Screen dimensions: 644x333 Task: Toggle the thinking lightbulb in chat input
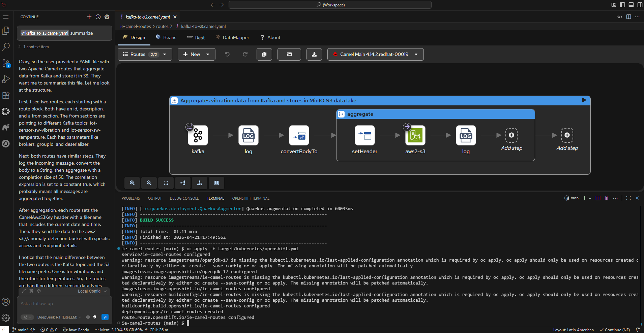95,317
